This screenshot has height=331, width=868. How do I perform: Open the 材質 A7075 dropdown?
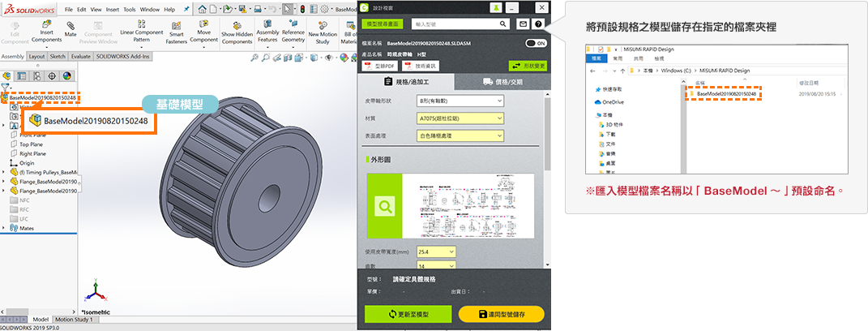pos(460,118)
